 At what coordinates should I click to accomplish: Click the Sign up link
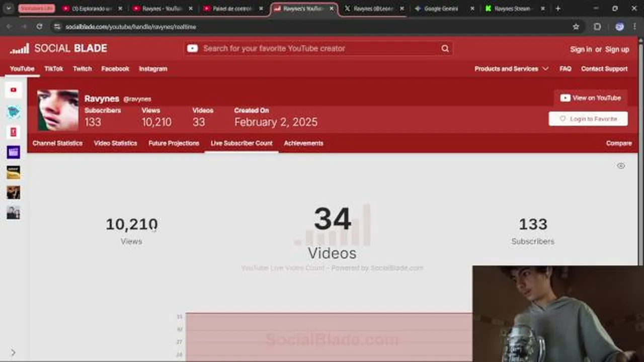click(x=617, y=49)
